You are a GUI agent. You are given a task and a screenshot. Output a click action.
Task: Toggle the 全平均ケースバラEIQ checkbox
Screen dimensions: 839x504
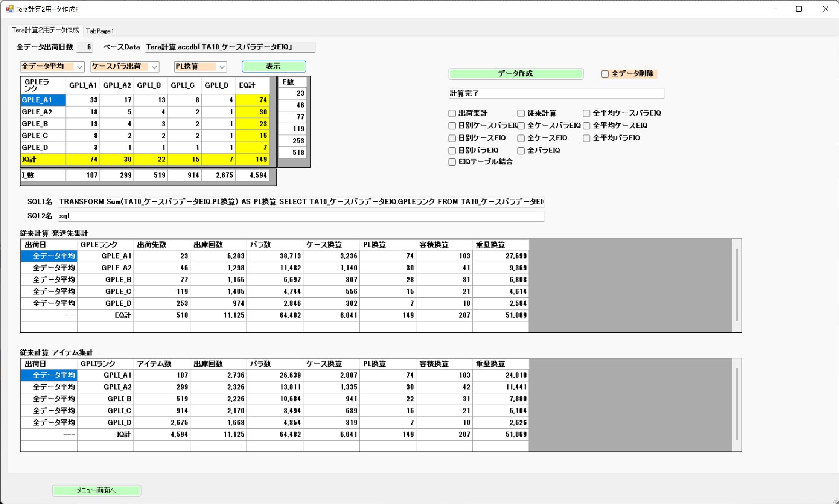(586, 113)
